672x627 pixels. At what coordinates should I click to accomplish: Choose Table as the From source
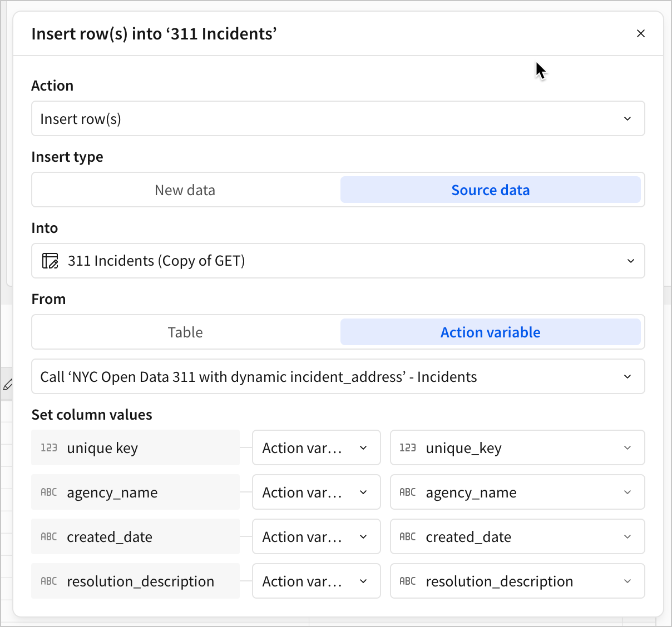(185, 332)
